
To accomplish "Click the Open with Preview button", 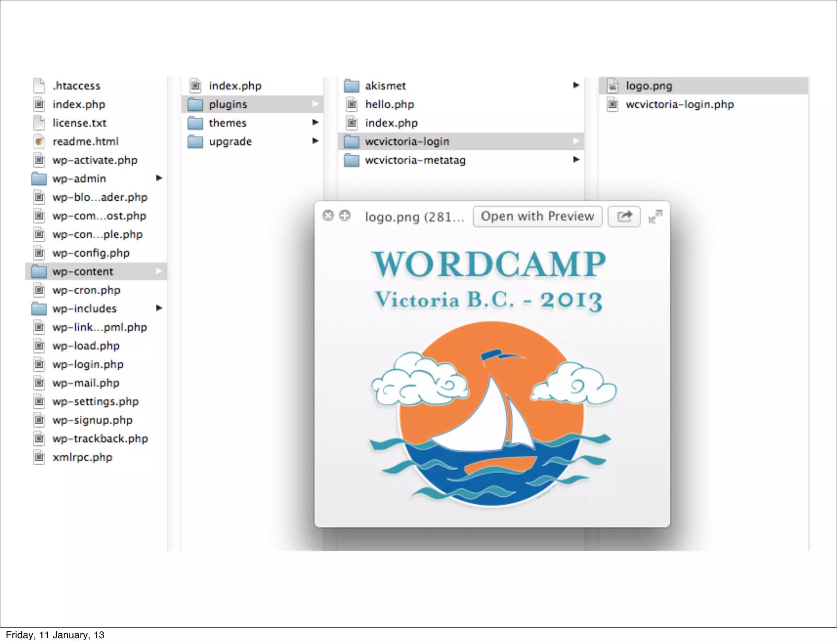I will 537,216.
